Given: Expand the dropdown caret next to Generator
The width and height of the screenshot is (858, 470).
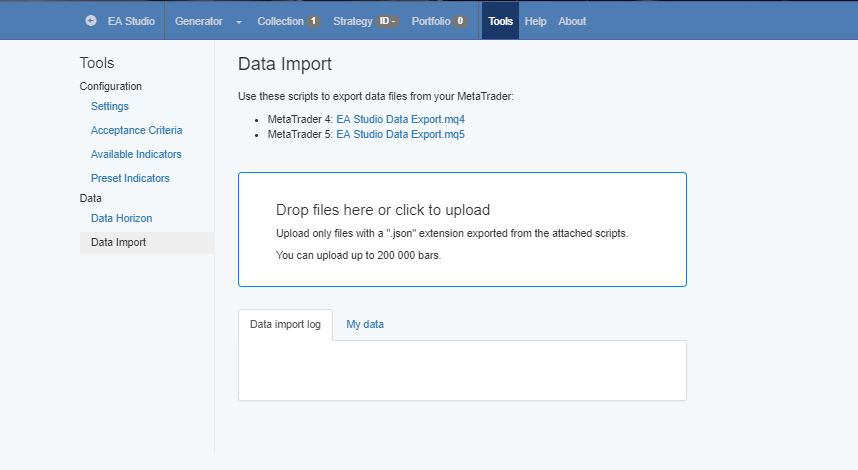Looking at the screenshot, I should point(239,22).
